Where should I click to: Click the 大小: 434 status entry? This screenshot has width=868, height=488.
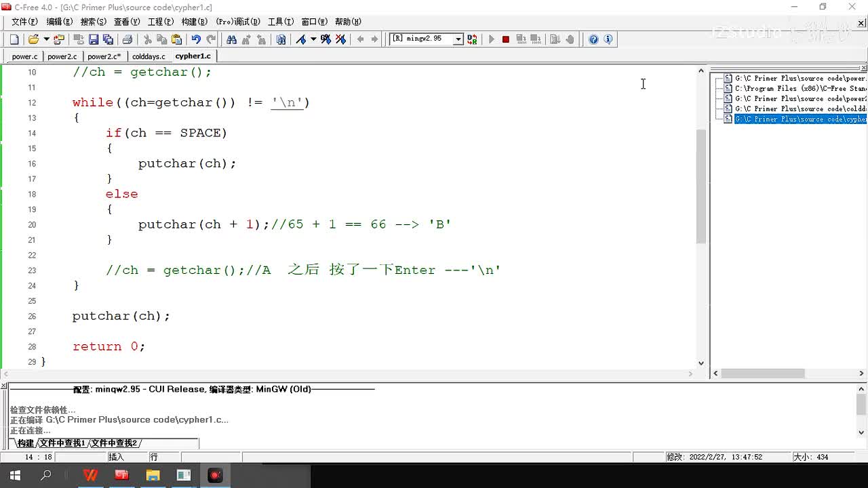pos(811,457)
